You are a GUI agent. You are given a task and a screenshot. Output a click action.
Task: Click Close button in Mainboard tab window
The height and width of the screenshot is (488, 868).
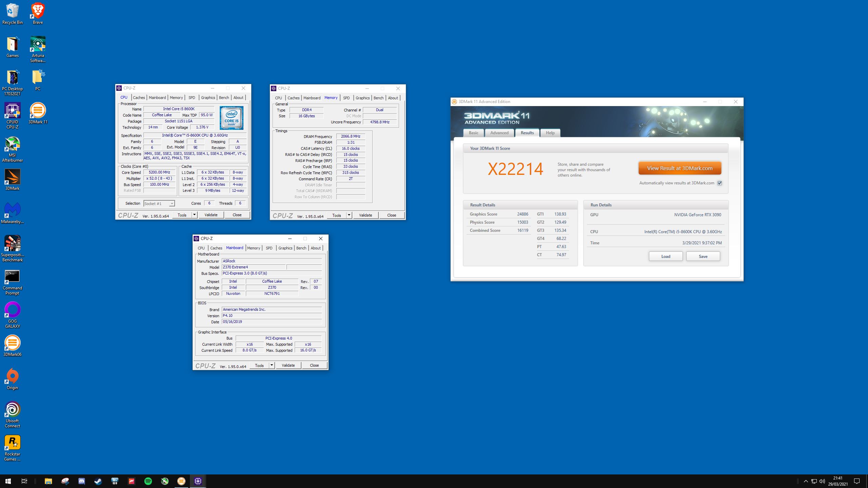(x=314, y=365)
